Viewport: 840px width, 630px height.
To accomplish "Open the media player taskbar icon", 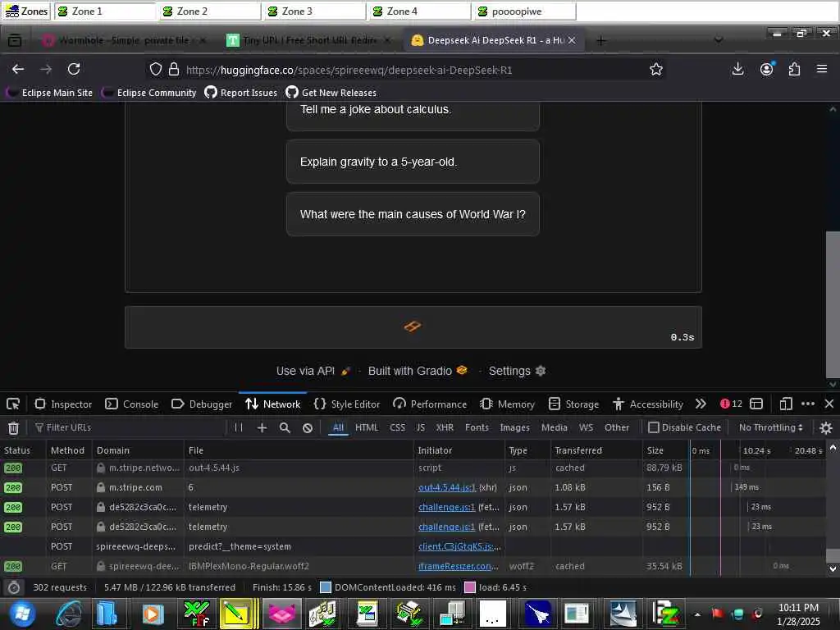I will tap(153, 614).
